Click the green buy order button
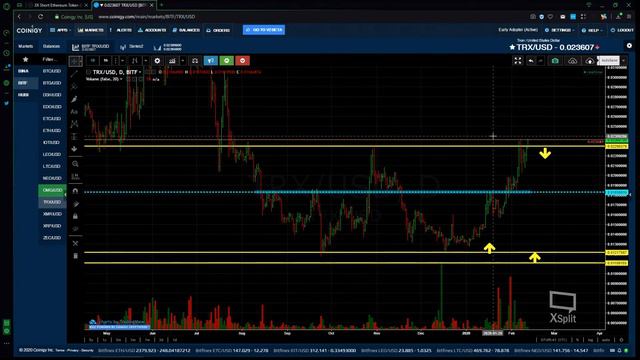 coord(227,61)
